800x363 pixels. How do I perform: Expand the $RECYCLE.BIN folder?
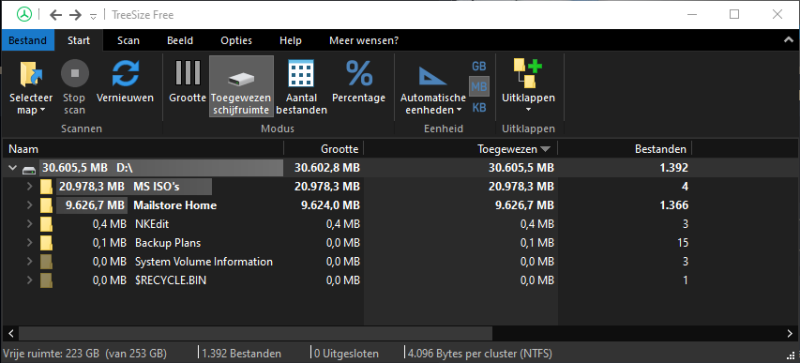click(x=29, y=280)
